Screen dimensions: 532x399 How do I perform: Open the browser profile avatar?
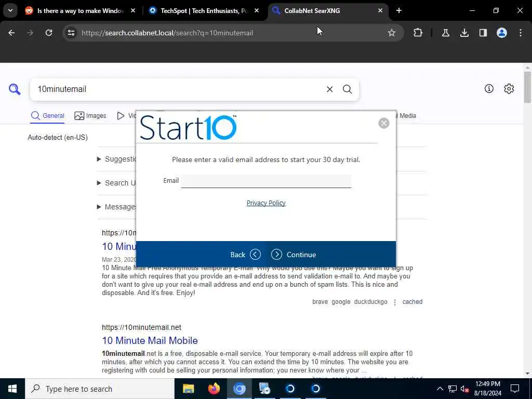[502, 33]
